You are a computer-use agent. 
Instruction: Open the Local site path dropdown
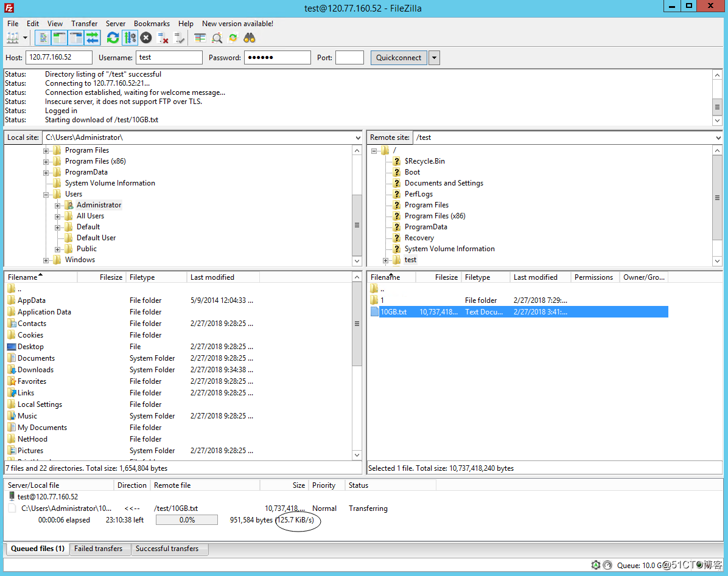(358, 137)
